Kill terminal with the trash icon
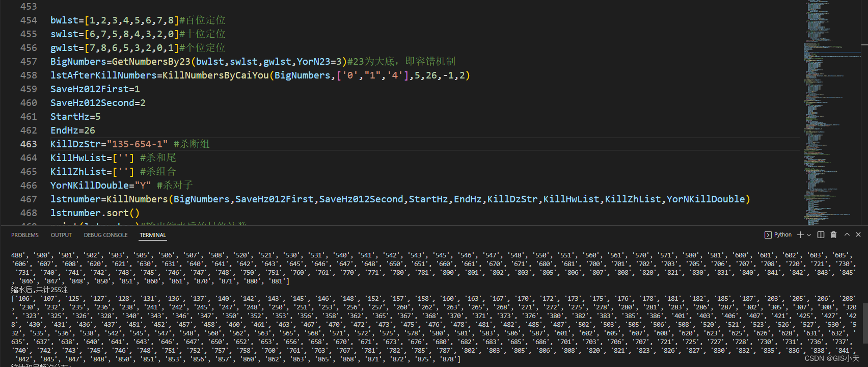This screenshot has height=367, width=868. point(833,235)
